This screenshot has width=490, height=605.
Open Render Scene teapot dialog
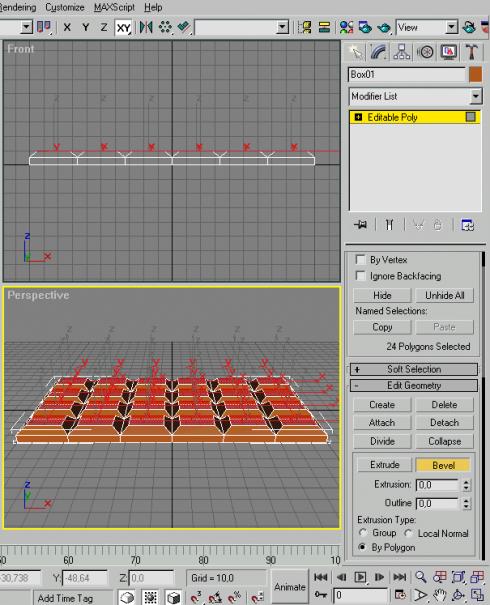[365, 27]
